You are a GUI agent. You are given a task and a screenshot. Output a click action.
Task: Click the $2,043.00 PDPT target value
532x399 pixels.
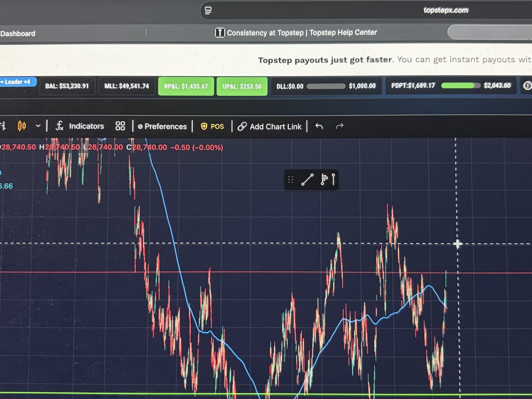click(498, 85)
